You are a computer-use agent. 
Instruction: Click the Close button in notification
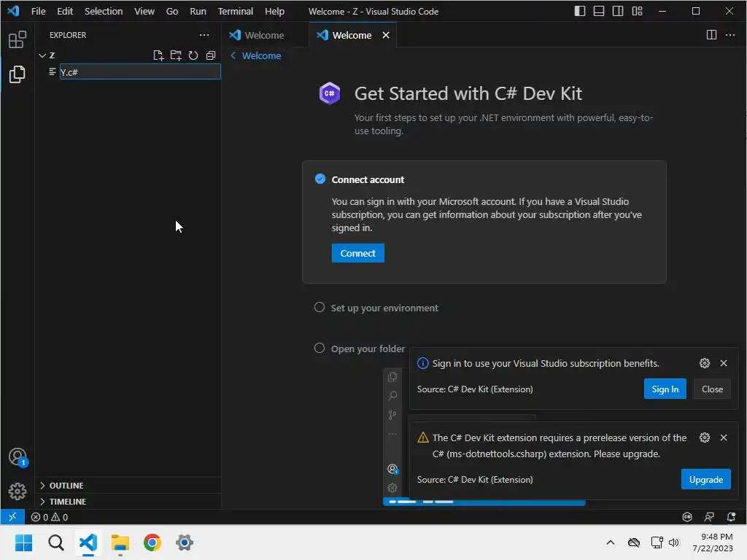[712, 389]
